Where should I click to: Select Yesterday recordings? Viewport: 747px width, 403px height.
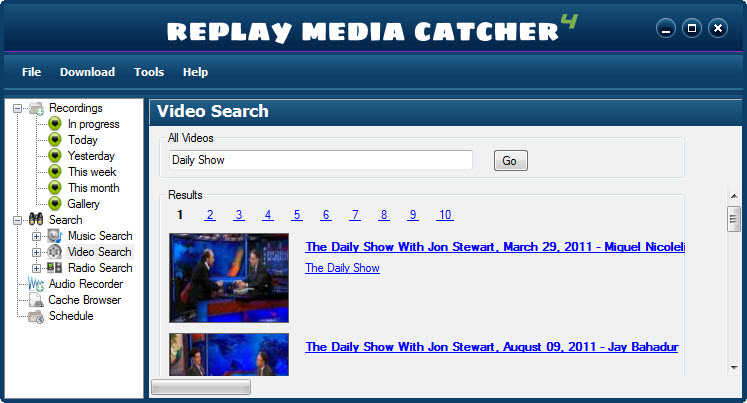pyautogui.click(x=91, y=156)
